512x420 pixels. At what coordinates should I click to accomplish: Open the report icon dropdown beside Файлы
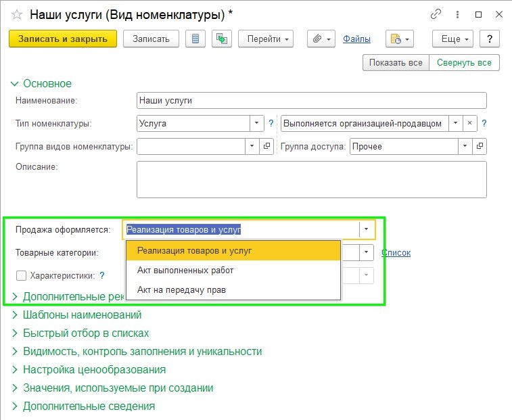click(x=400, y=39)
